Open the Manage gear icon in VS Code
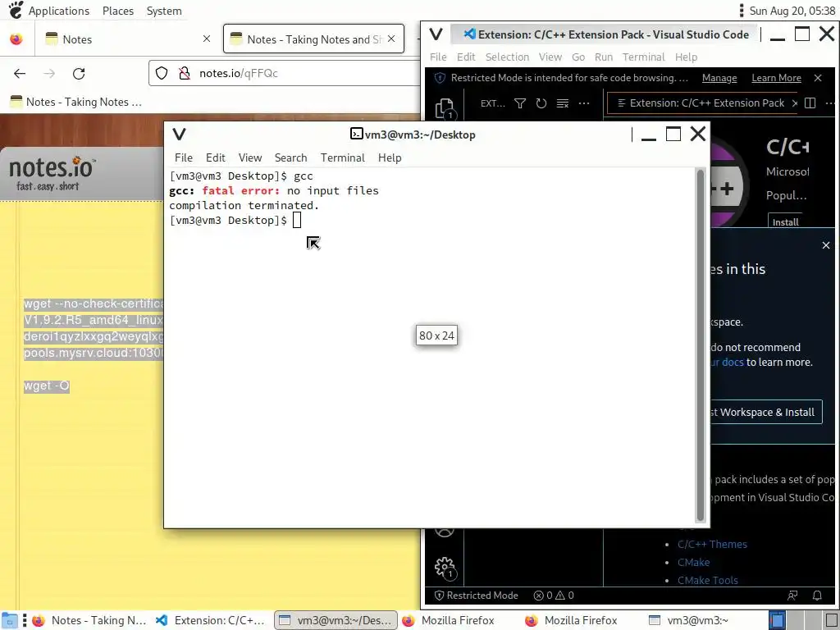 [445, 567]
